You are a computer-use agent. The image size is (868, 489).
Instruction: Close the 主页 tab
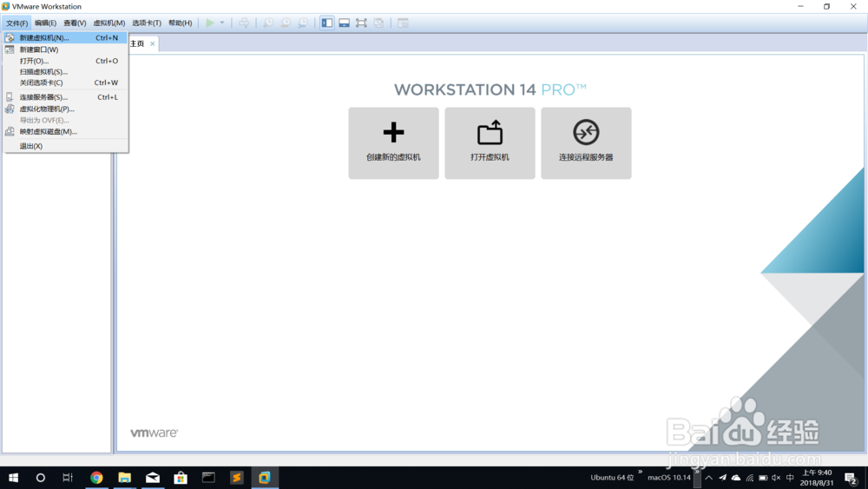(152, 43)
